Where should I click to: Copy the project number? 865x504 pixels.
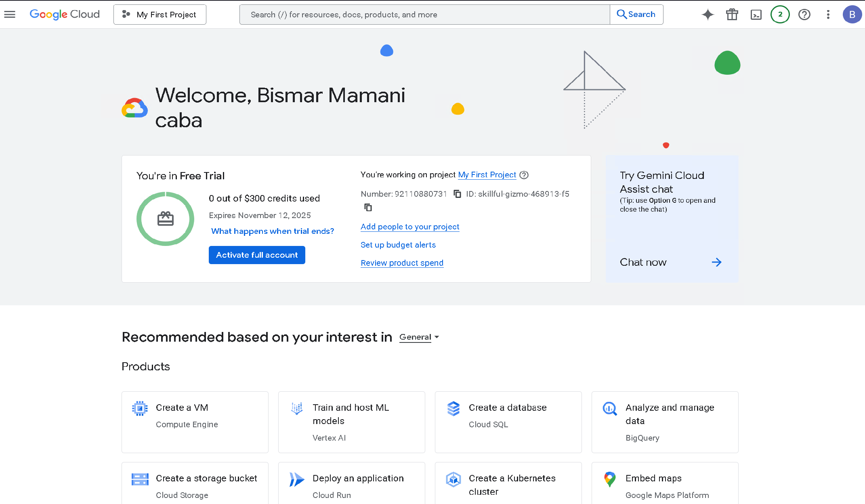point(457,194)
